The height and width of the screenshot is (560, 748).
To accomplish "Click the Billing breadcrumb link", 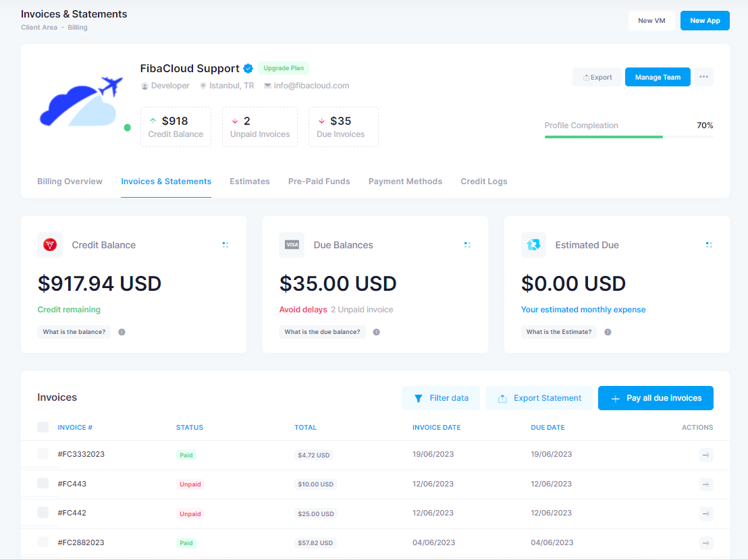I will coord(77,28).
